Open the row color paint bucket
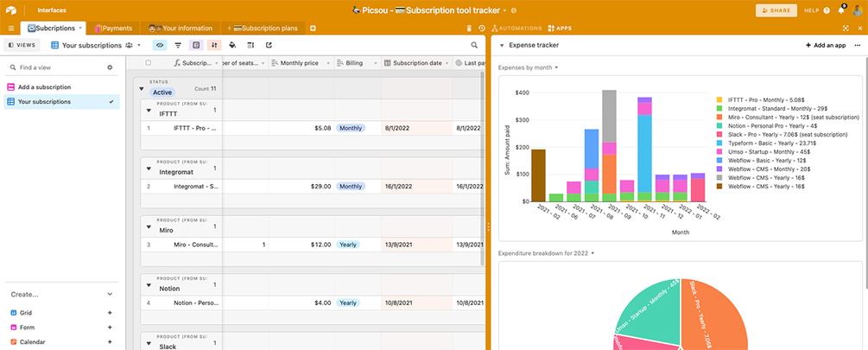This screenshot has width=868, height=350. [x=232, y=46]
